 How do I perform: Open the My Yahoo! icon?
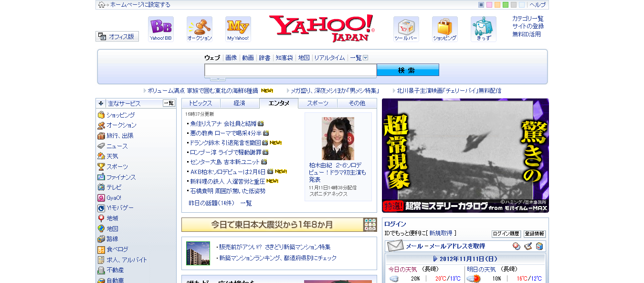(x=238, y=29)
